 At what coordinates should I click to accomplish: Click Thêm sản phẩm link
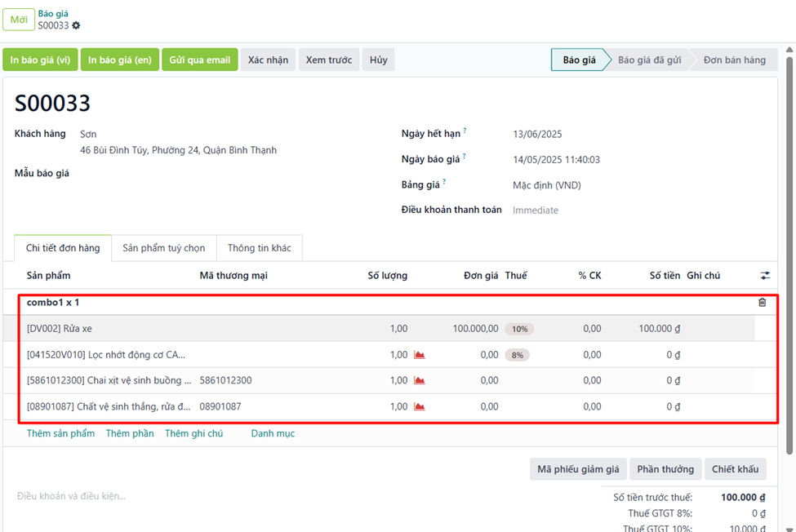click(x=61, y=433)
